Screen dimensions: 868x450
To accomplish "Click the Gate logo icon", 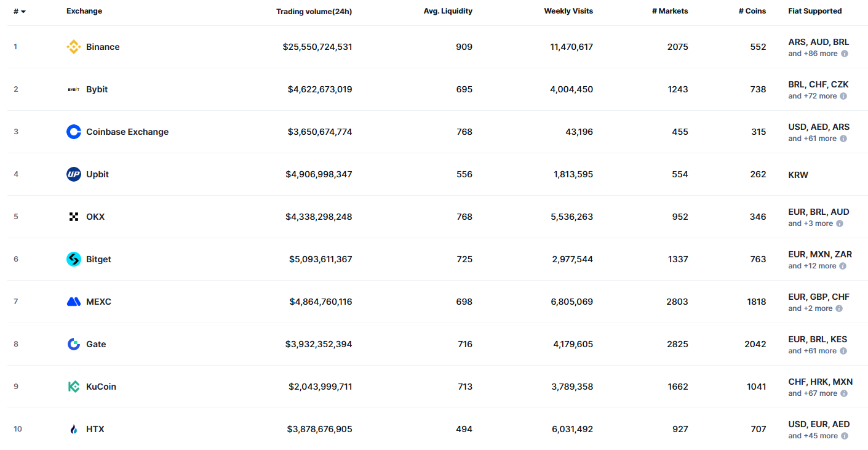I will 74,344.
